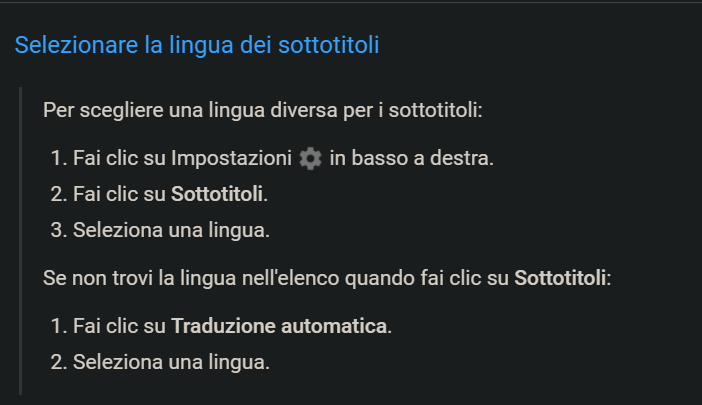702x405 pixels.
Task: Click the bold "Traduzione automatica" text
Action: tap(279, 325)
